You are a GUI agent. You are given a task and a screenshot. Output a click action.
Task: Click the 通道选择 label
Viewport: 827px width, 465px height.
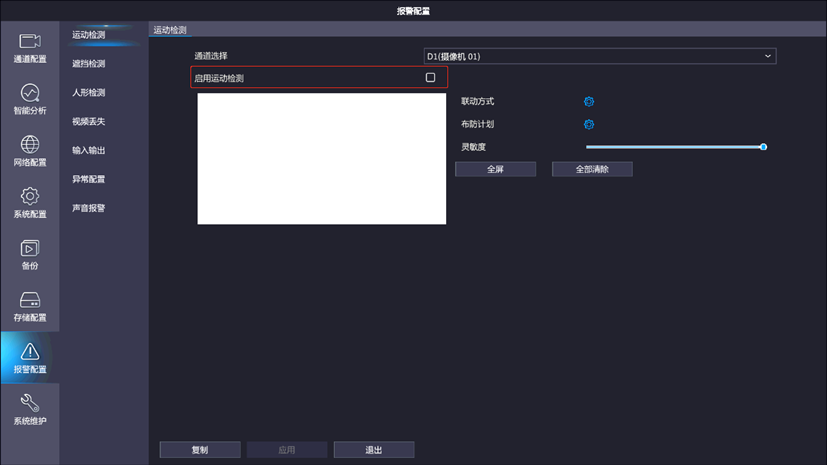click(211, 56)
